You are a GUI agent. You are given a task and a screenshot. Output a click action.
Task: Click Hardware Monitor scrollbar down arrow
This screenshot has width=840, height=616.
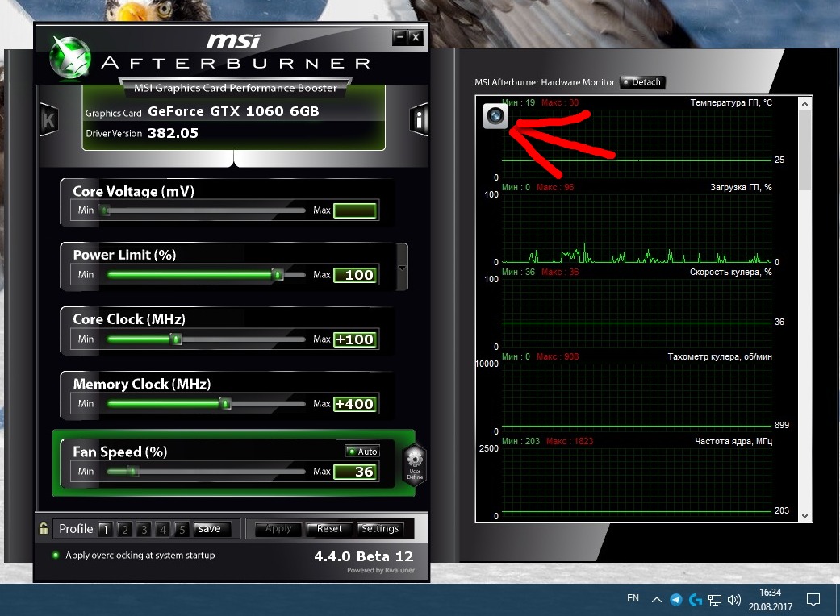(x=804, y=516)
